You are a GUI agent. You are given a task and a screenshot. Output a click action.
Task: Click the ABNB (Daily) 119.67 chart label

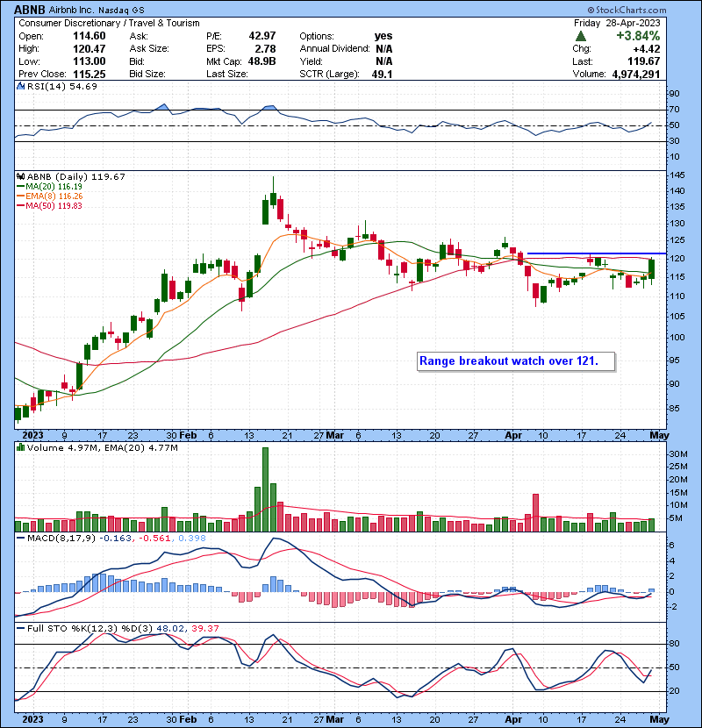point(75,176)
